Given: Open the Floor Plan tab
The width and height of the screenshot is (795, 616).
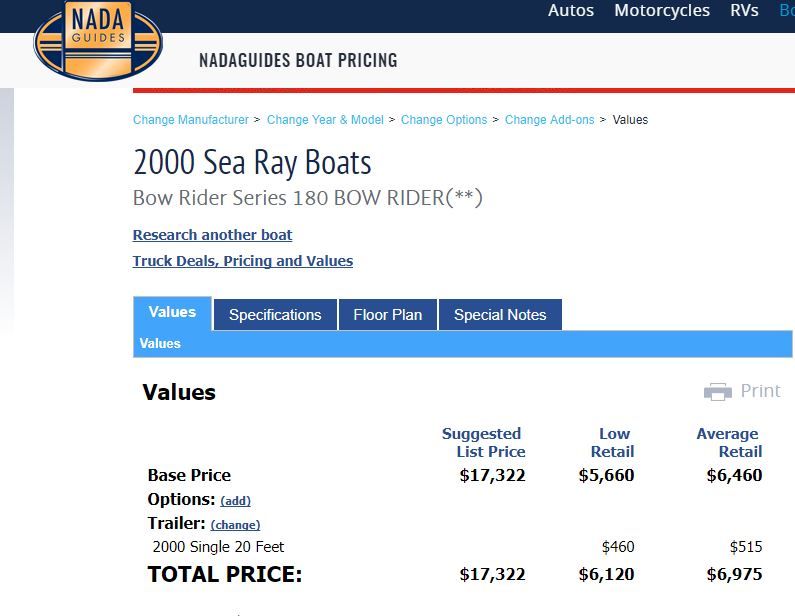Looking at the screenshot, I should point(387,314).
